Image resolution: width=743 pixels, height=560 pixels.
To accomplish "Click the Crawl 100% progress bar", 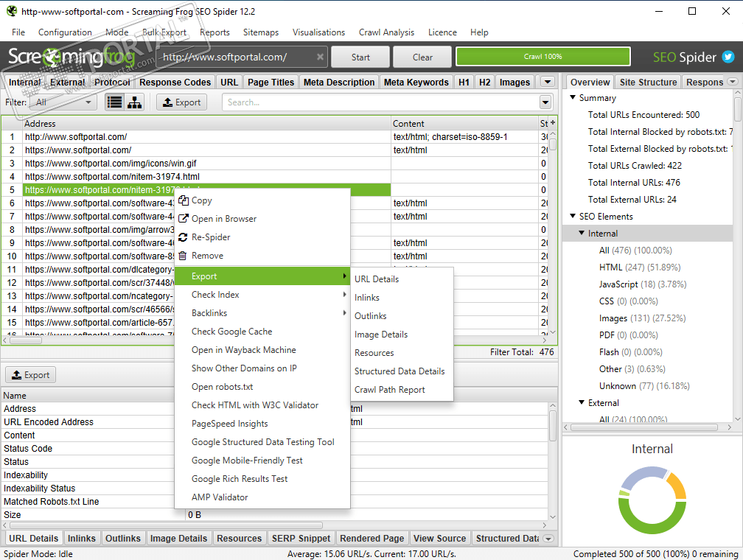I will click(x=543, y=57).
